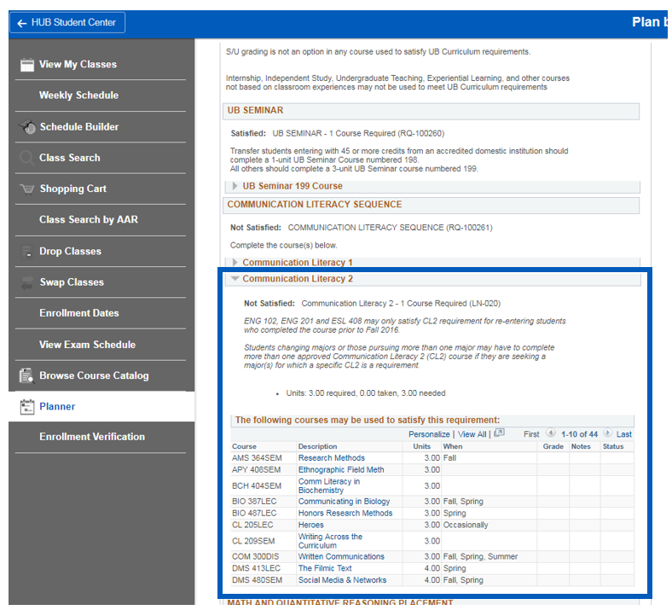
Task: Sort table by the Units column header
Action: pos(421,446)
